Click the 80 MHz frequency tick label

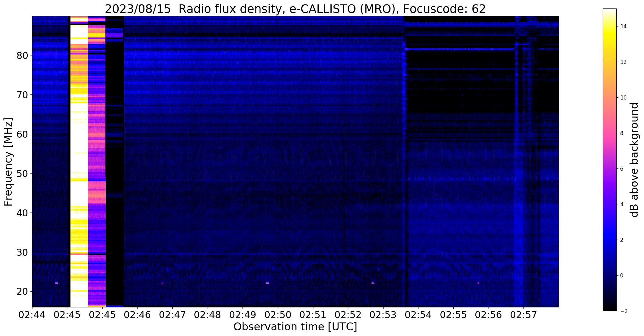pyautogui.click(x=22, y=55)
